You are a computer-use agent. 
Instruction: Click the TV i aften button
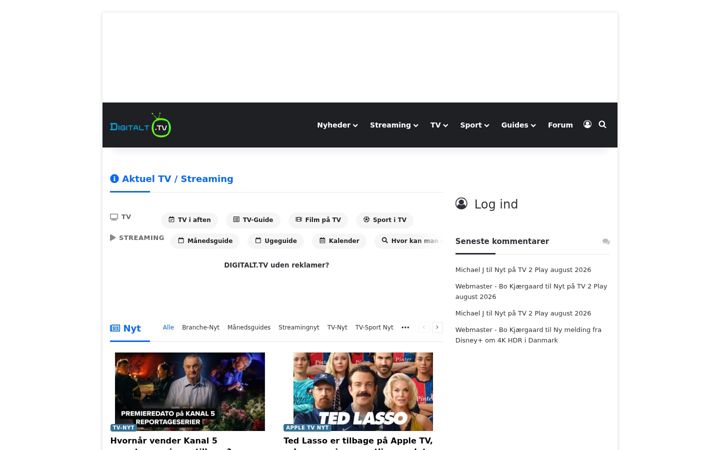click(x=190, y=220)
